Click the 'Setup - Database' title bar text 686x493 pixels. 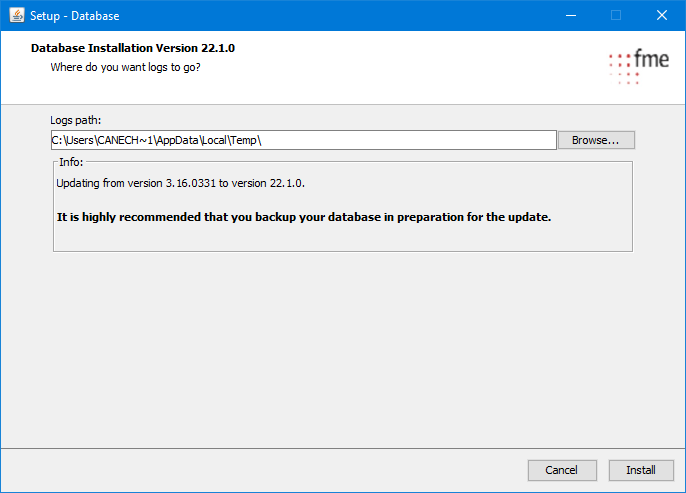pos(77,15)
